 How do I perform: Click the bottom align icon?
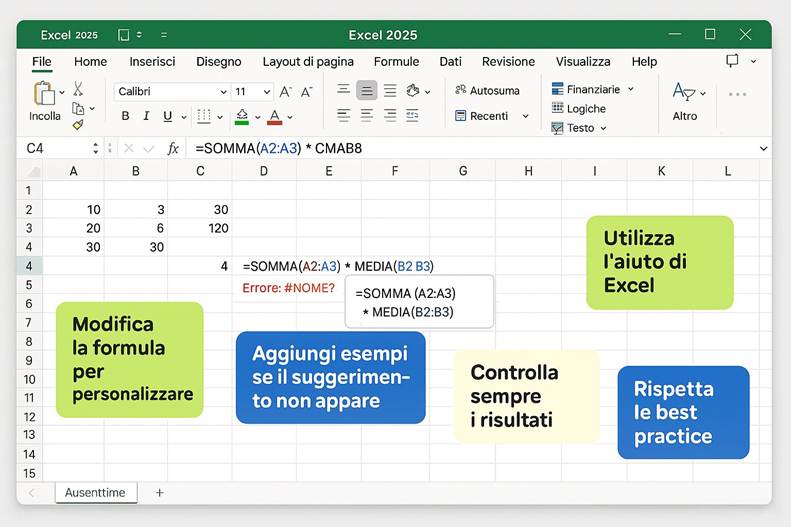click(390, 90)
